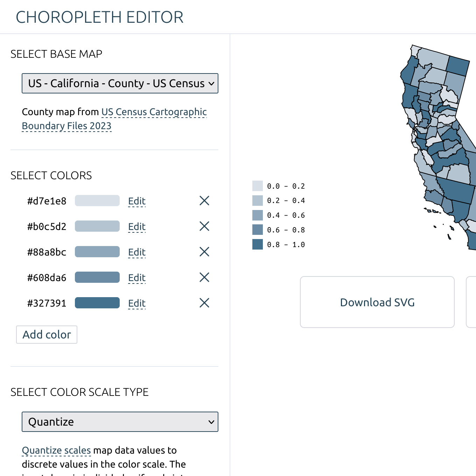Click the 0.0 - 0.2 legend swatch
This screenshot has height=476, width=476.
pyautogui.click(x=257, y=185)
